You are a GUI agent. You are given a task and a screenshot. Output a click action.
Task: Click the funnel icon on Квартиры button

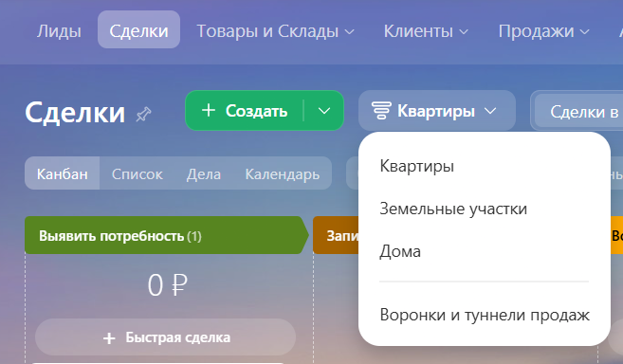point(381,111)
